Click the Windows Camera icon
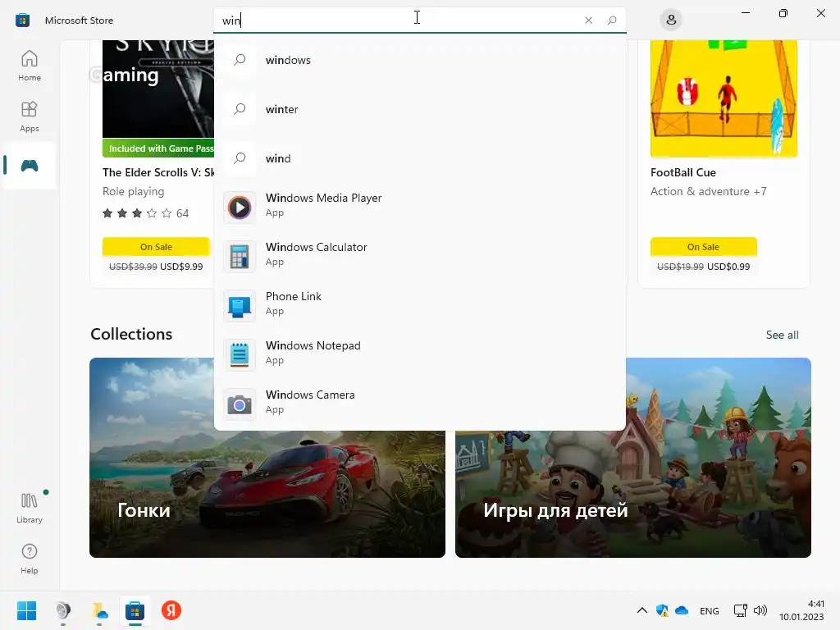Screen dimensions: 840x630 click(x=240, y=404)
